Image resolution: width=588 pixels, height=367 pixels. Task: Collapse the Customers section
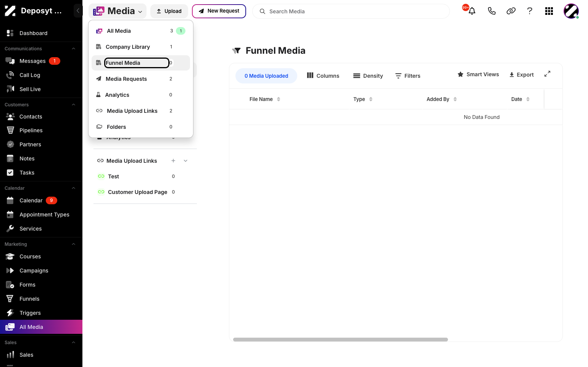tap(74, 105)
